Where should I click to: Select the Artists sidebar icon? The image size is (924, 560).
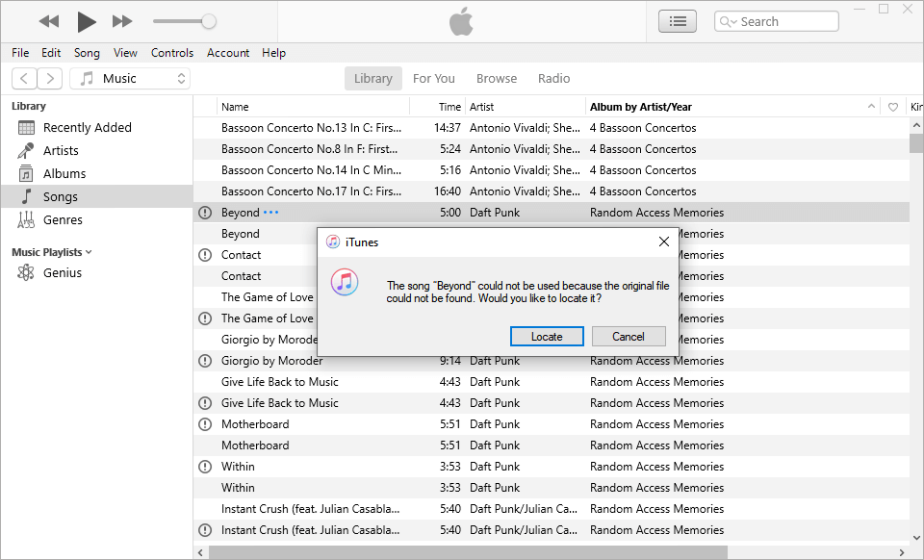27,150
